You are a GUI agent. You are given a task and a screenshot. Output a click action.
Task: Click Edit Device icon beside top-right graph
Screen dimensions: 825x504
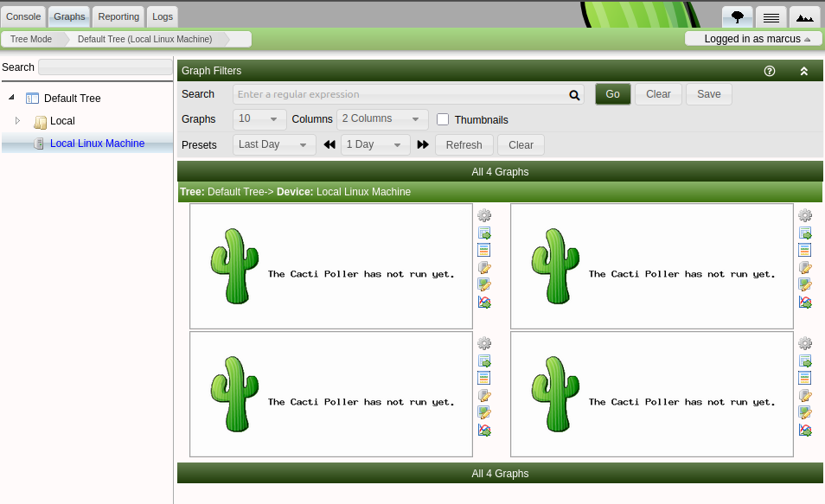(805, 267)
